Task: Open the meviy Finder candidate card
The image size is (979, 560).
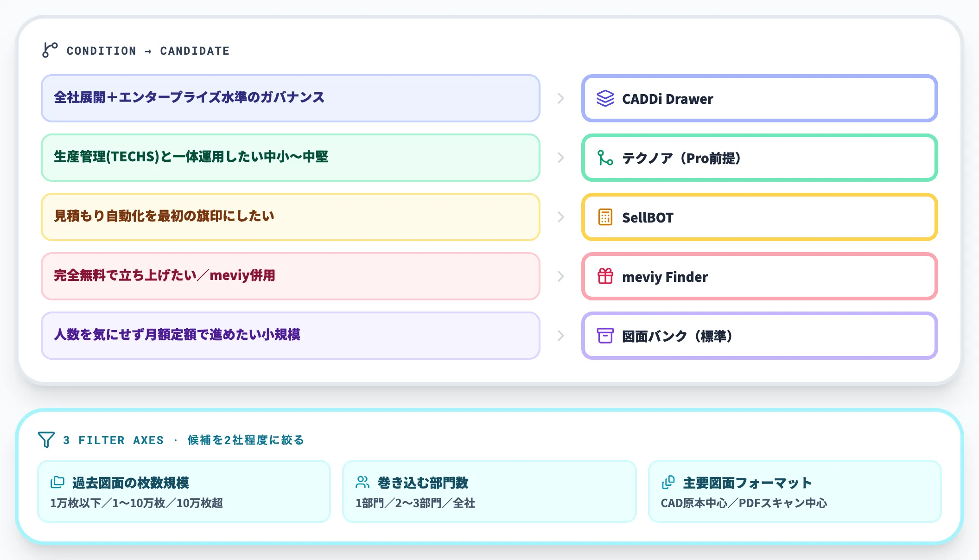Action: point(760,276)
